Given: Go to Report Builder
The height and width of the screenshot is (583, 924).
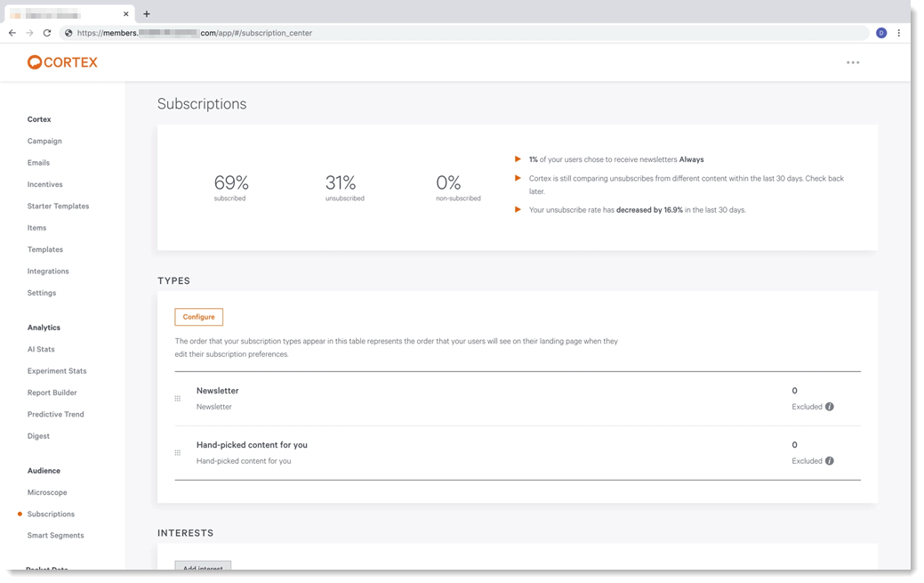Looking at the screenshot, I should tap(52, 393).
